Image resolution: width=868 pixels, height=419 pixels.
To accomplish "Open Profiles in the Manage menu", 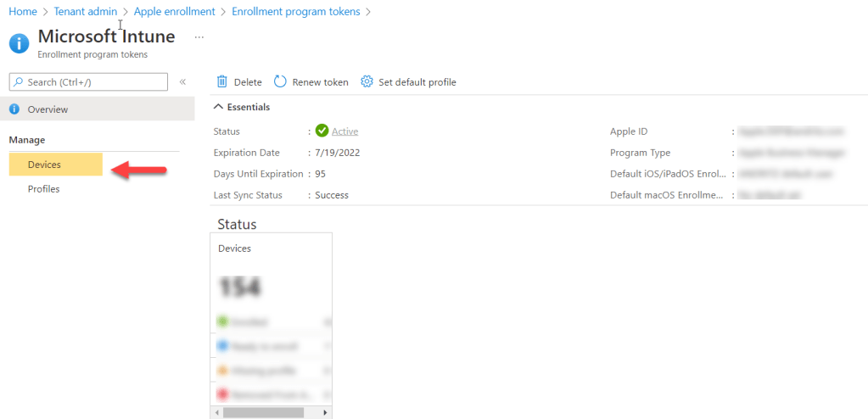I will pyautogui.click(x=44, y=189).
